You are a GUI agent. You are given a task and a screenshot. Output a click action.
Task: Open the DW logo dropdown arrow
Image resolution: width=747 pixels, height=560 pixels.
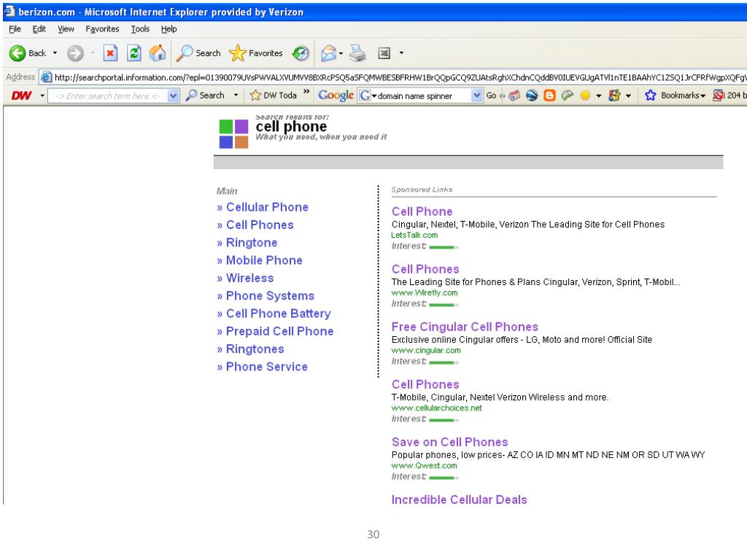[x=42, y=96]
